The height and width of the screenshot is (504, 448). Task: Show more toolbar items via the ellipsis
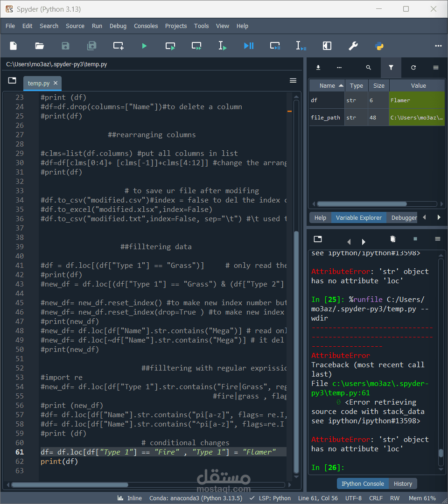pos(438,46)
